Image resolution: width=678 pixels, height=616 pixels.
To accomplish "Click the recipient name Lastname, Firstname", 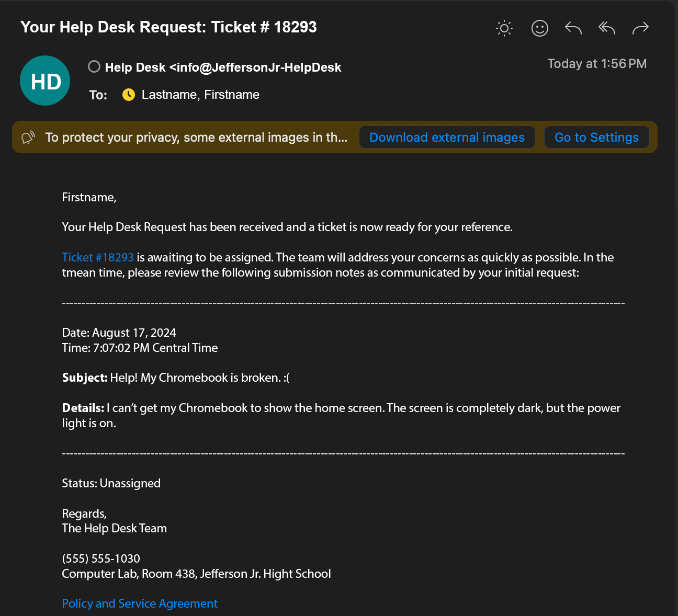I will point(200,95).
